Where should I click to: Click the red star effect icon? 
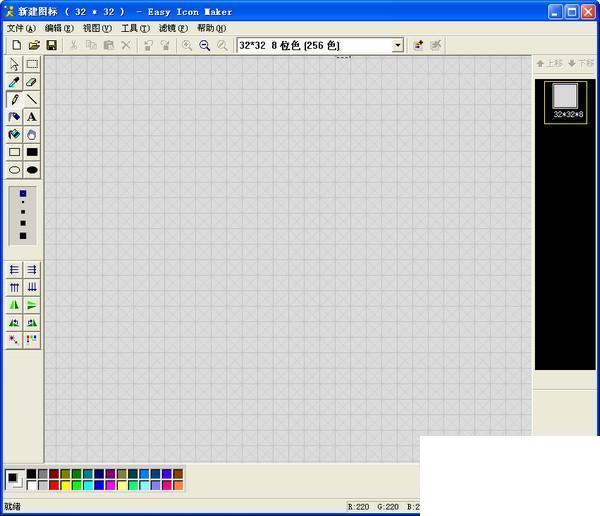click(x=15, y=340)
